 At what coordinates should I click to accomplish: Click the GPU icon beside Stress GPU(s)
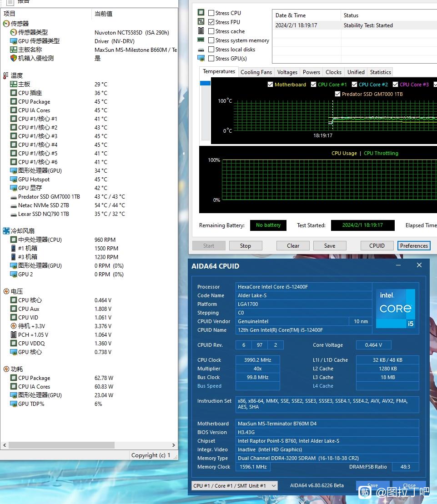[x=201, y=58]
